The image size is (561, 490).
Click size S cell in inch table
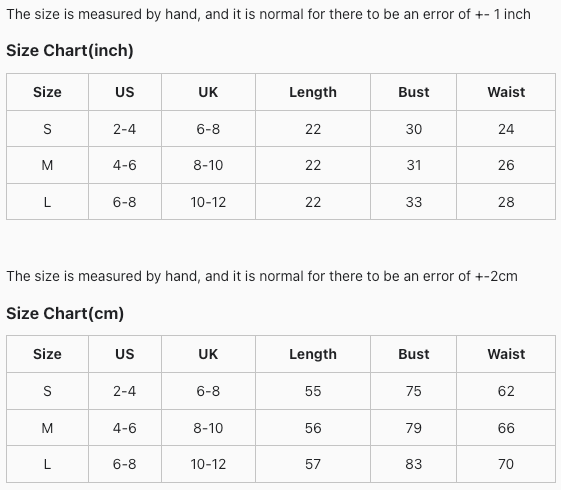[x=47, y=129]
